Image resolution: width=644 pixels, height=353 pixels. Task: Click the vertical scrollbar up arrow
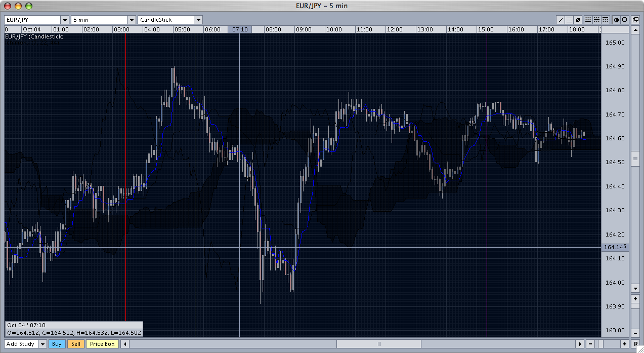pos(635,30)
